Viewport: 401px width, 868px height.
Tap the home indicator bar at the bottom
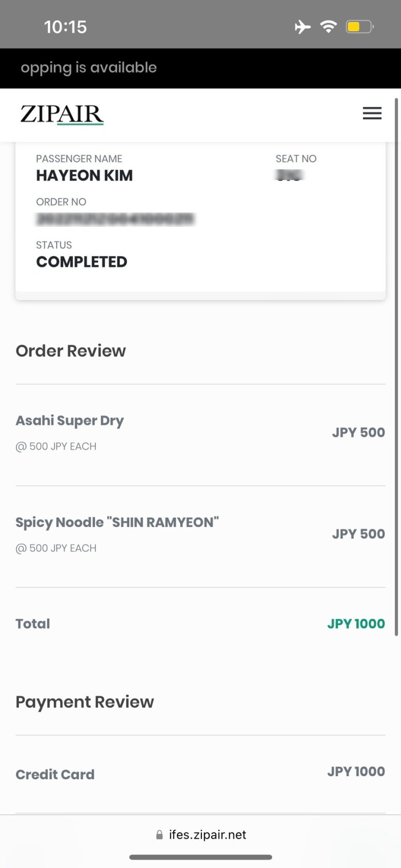click(x=201, y=857)
